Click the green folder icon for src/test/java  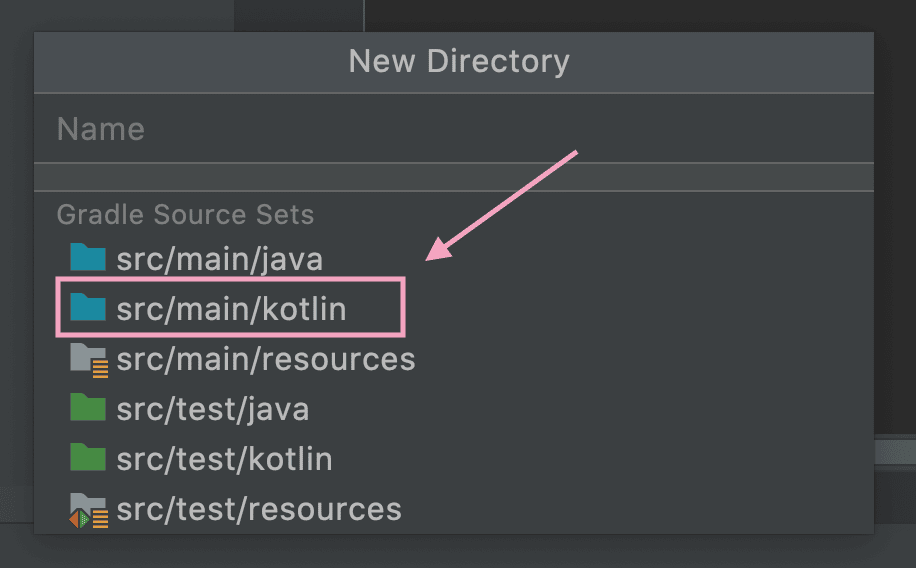pos(88,407)
